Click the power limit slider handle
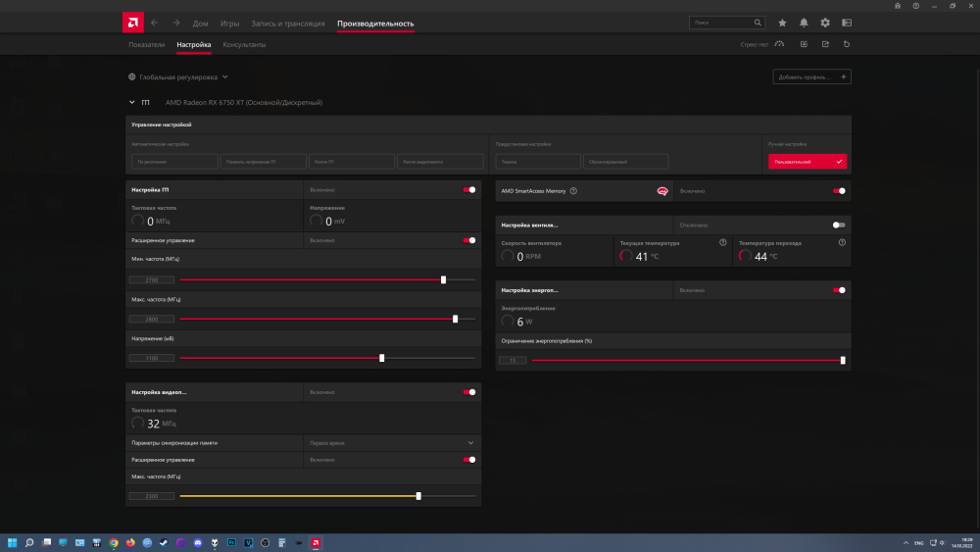 [x=843, y=360]
